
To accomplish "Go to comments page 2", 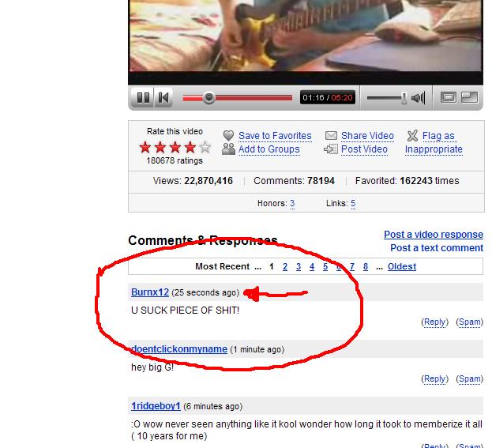I will pos(285,266).
